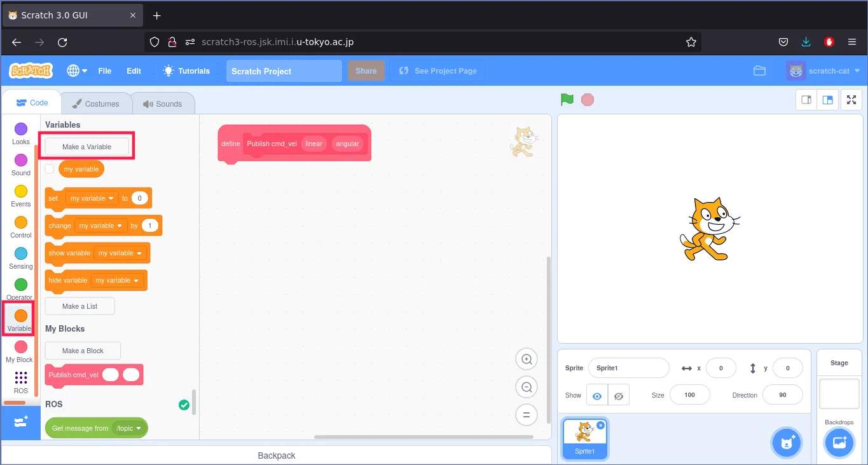Viewport: 868px width, 465px height.
Task: Select the Events block category
Action: [x=21, y=196]
